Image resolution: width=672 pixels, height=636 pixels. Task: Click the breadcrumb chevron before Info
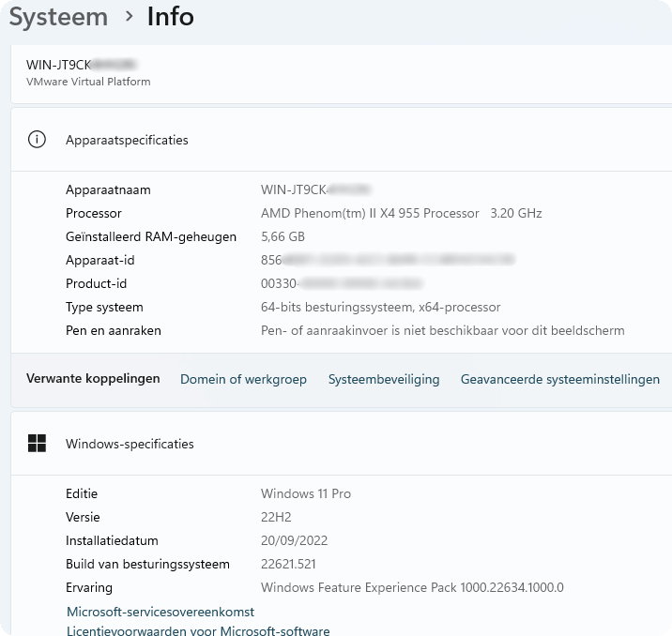(128, 16)
